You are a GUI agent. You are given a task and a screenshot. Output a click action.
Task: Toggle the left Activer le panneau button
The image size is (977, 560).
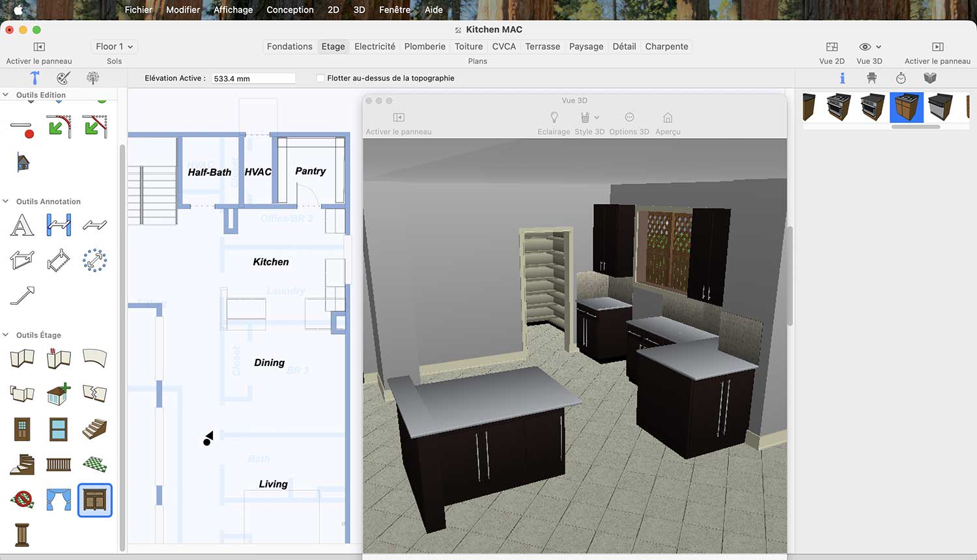coord(39,47)
